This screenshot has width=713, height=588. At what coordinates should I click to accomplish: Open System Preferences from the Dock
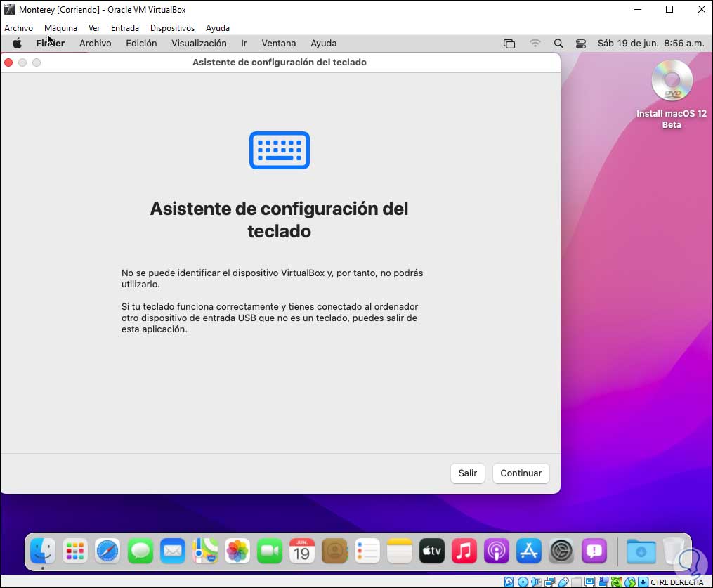pyautogui.click(x=561, y=551)
